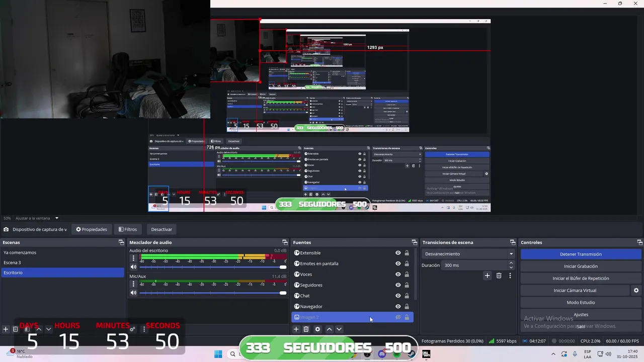
Task: Show hidden system tray icons
Action: (553, 354)
